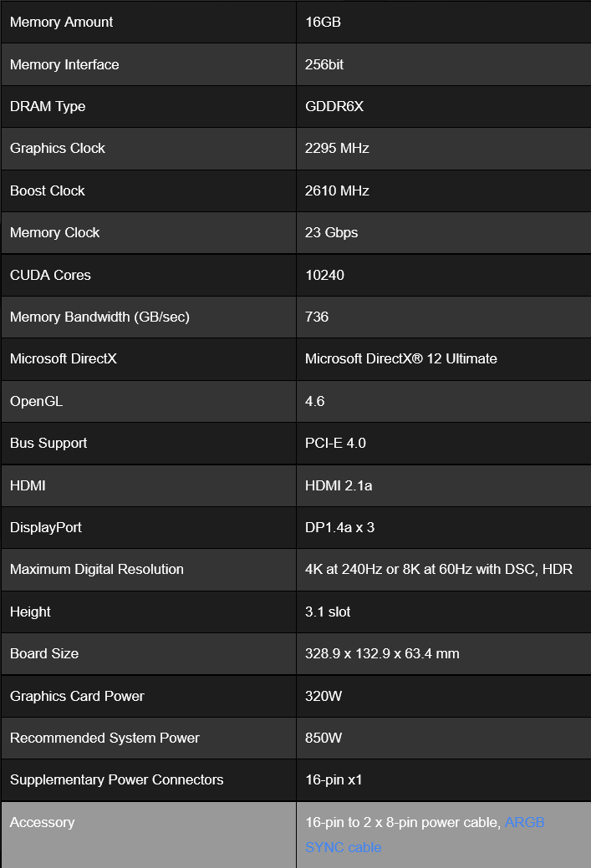591x868 pixels.
Task: Select the 16-pin x1 power connector value
Action: click(x=334, y=780)
